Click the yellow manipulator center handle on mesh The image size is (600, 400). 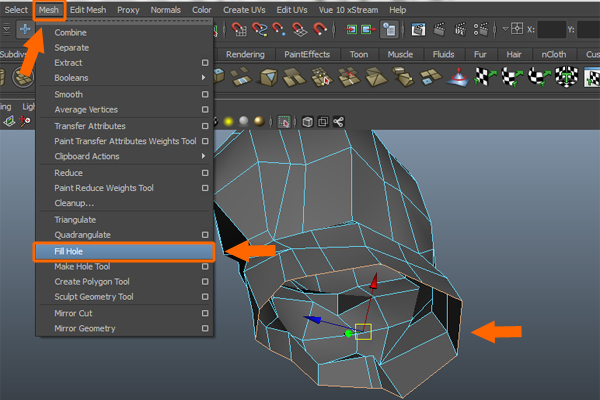point(363,330)
